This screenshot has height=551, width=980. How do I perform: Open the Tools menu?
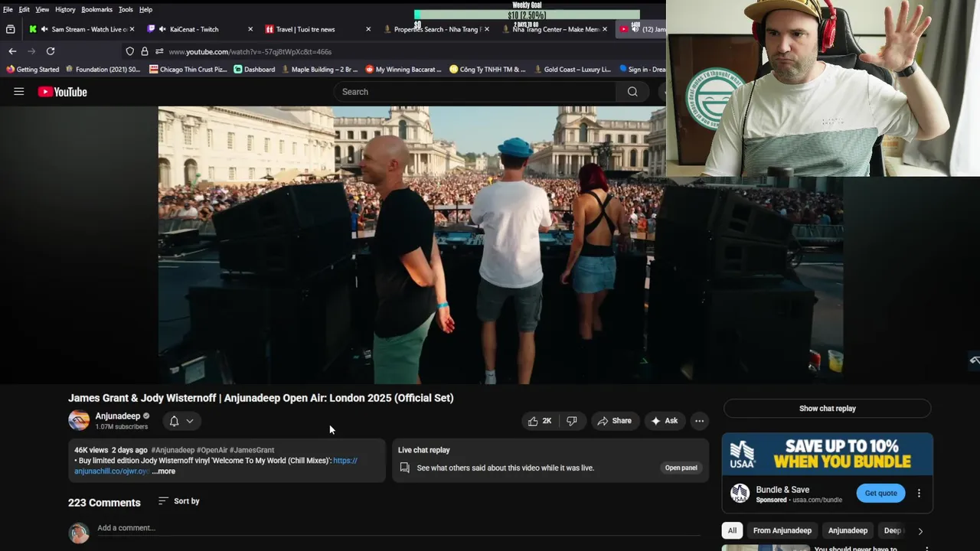[x=126, y=9]
